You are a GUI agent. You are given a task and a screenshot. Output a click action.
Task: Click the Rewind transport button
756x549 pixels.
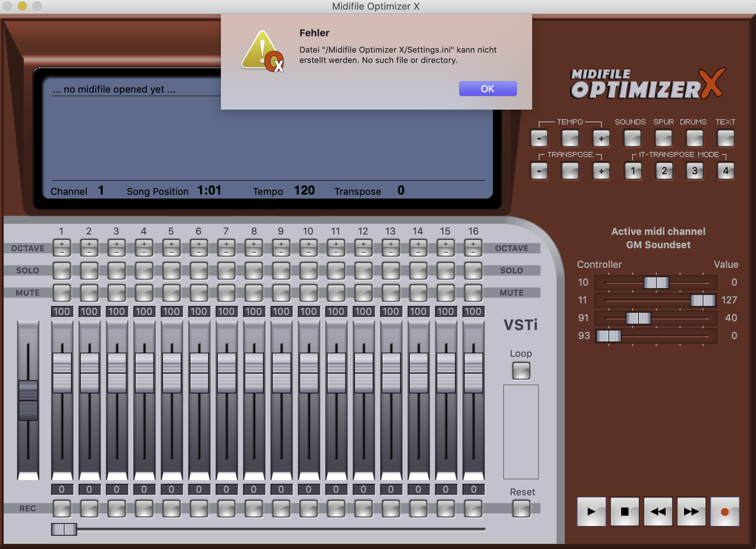[658, 512]
